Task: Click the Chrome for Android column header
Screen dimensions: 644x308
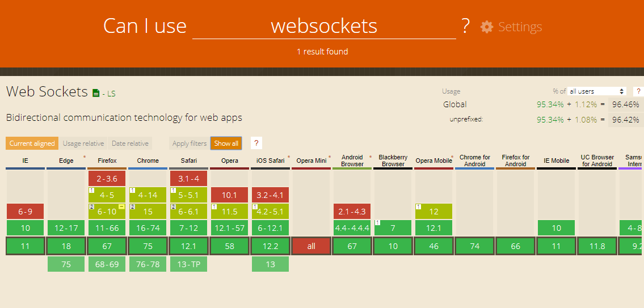Action: tap(475, 161)
